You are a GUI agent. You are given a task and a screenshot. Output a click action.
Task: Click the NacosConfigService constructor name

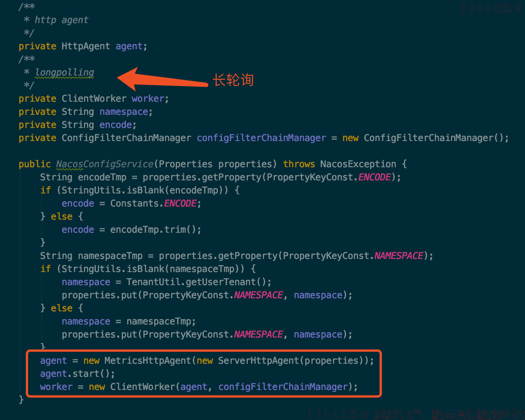click(105, 164)
